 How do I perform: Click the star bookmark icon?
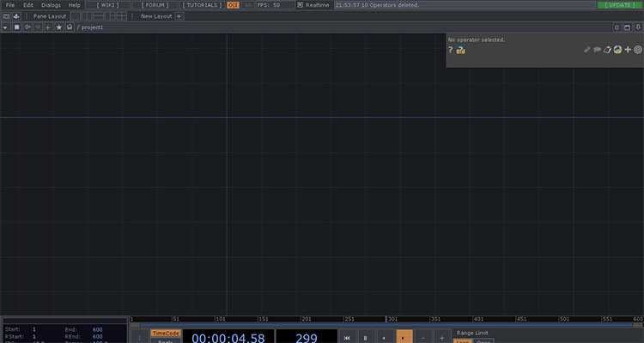point(58,28)
